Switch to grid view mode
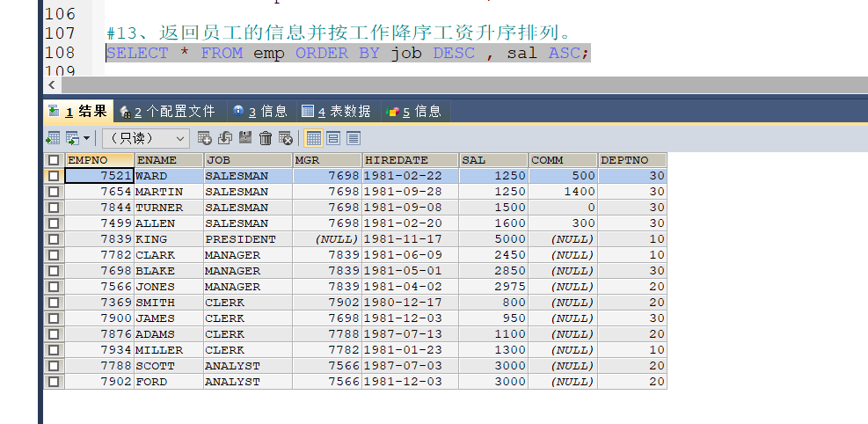Image resolution: width=868 pixels, height=424 pixels. [x=314, y=138]
